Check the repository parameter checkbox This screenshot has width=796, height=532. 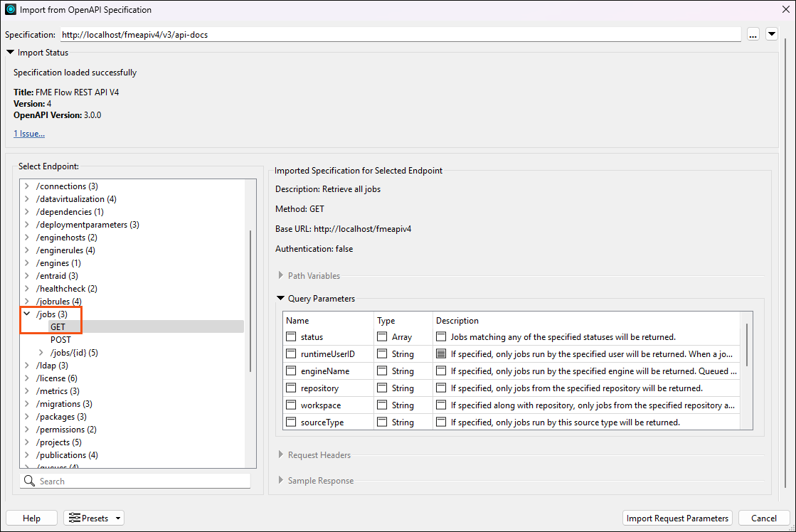tap(290, 388)
